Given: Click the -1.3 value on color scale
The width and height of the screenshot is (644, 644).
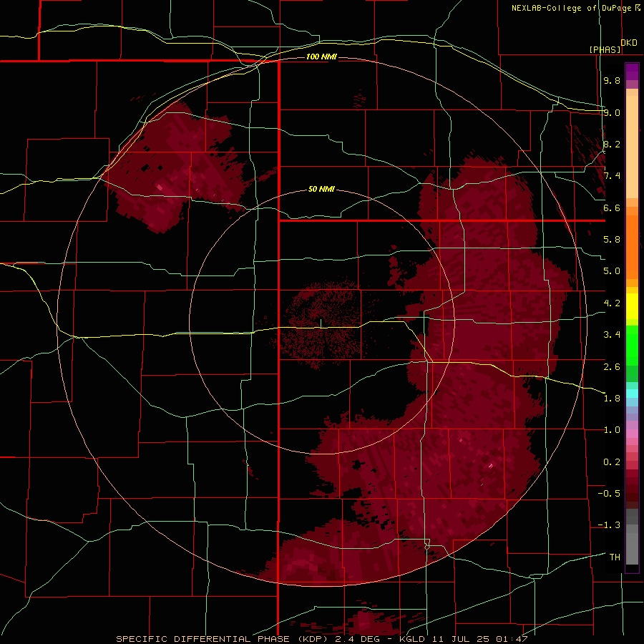Looking at the screenshot, I should 609,525.
